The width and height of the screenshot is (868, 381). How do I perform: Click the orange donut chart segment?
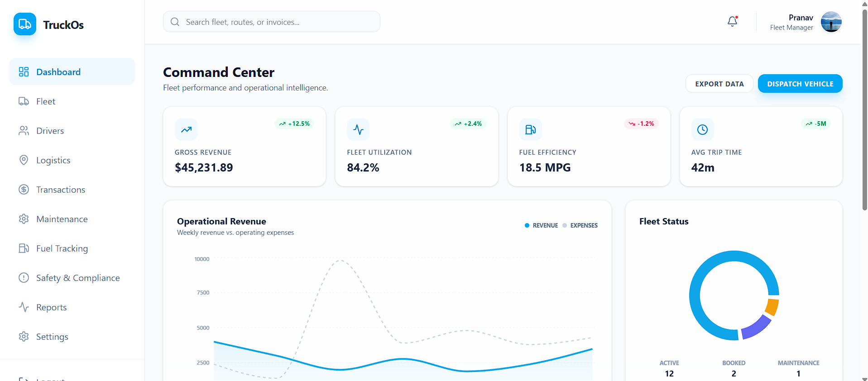point(772,307)
